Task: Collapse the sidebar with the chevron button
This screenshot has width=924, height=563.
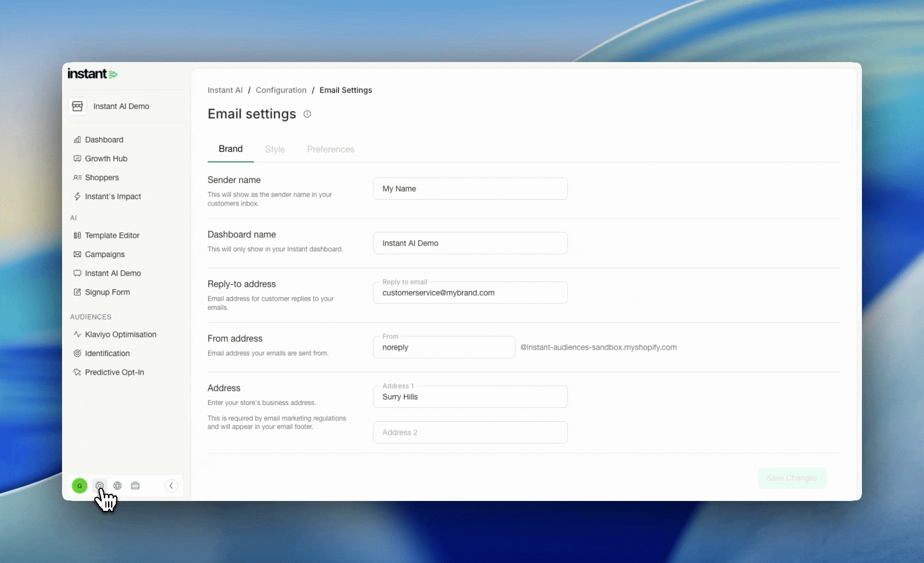Action: [x=171, y=485]
